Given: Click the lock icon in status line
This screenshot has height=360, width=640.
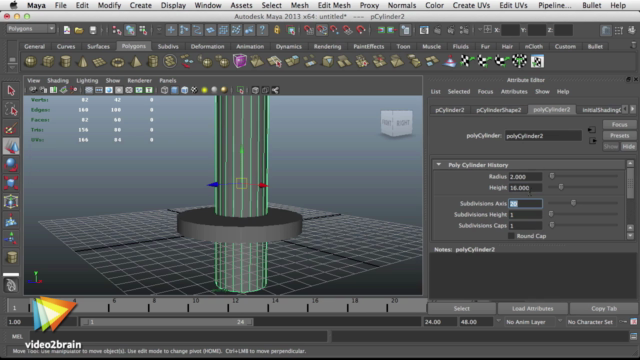Looking at the screenshot, I should [277, 30].
